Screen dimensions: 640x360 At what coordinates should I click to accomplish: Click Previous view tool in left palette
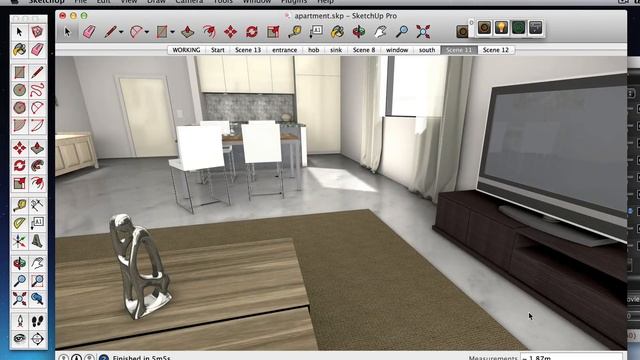tap(37, 298)
